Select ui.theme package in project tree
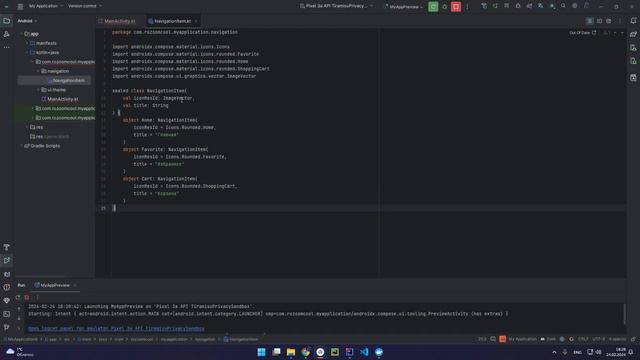Screen dimensions: 640x360 (x=53, y=90)
